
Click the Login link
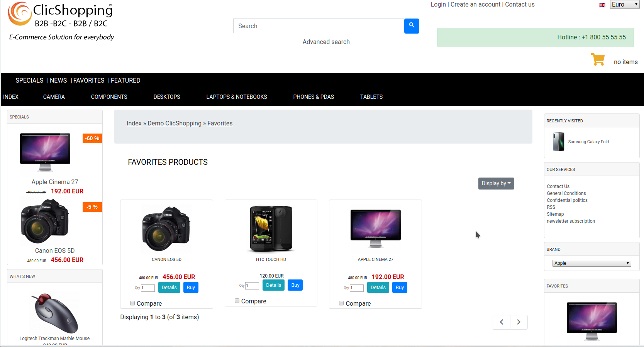click(438, 4)
